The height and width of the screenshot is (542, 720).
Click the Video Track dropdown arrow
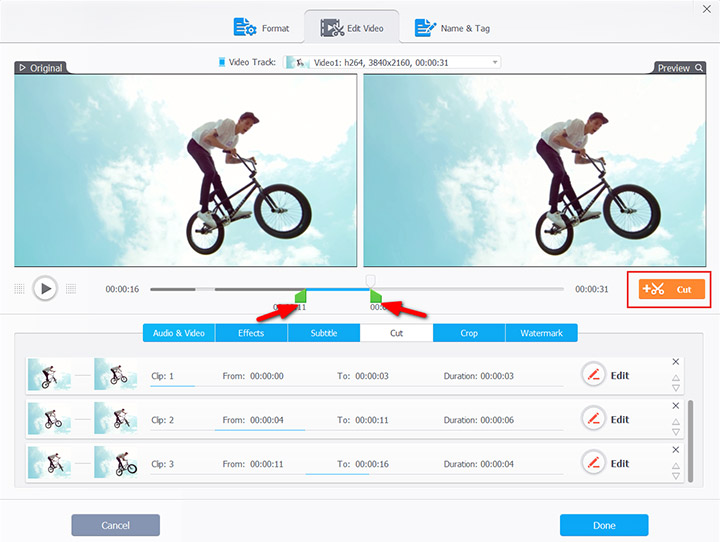[495, 62]
